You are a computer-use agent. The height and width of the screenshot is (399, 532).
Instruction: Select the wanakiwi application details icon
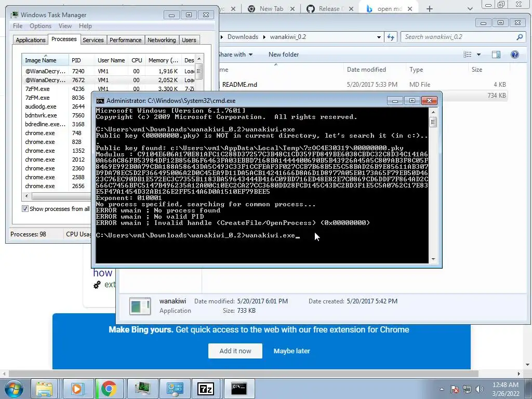pos(140,306)
